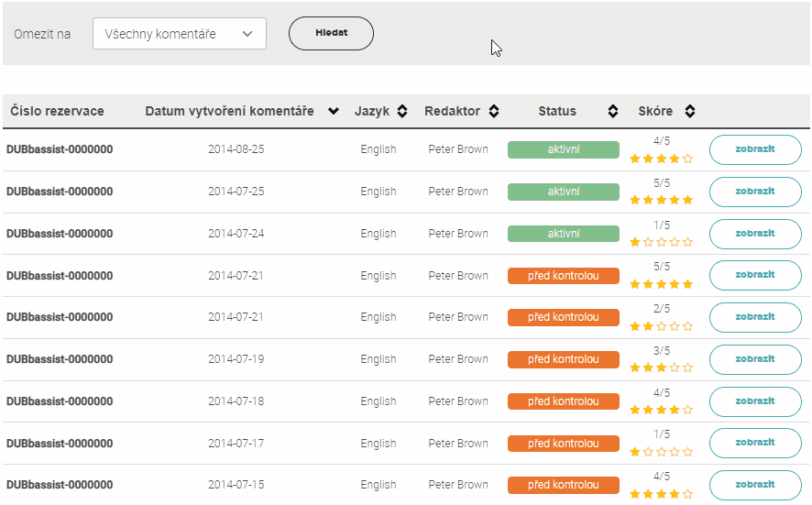Click the Jazyk column sort arrows
This screenshot has height=505, width=812.
[402, 112]
